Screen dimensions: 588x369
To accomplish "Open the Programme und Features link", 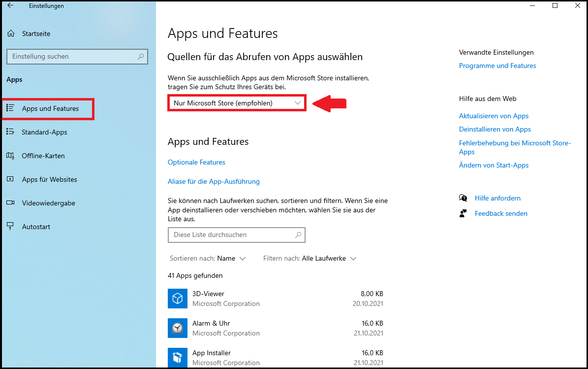I will tap(497, 66).
